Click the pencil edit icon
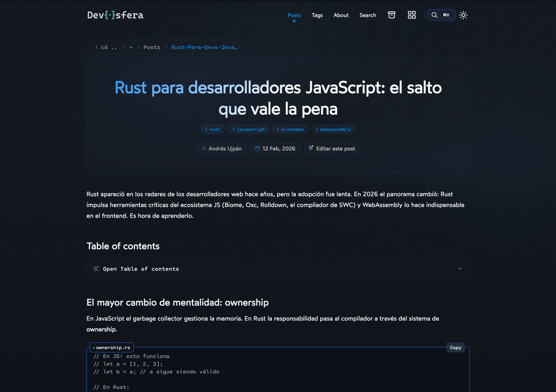556x392 pixels. point(311,148)
